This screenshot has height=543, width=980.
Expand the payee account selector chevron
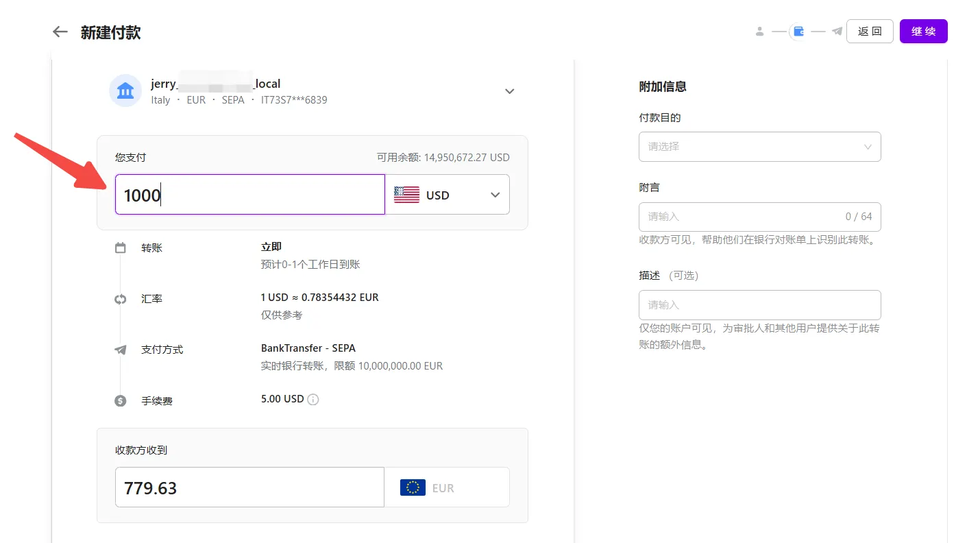point(509,91)
